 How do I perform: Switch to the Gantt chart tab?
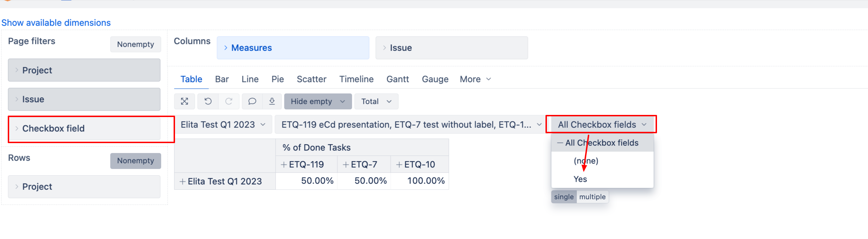click(398, 79)
